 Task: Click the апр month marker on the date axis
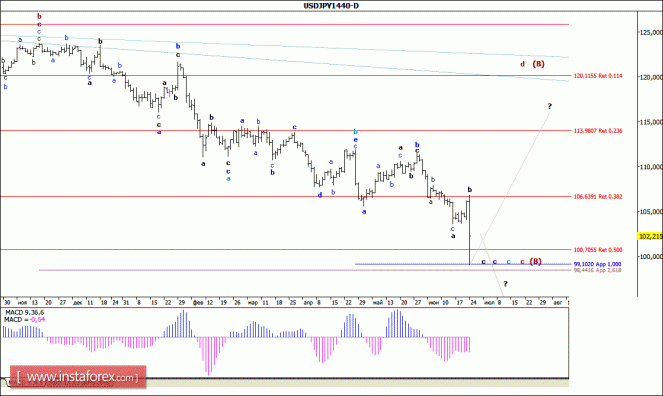pos(308,303)
